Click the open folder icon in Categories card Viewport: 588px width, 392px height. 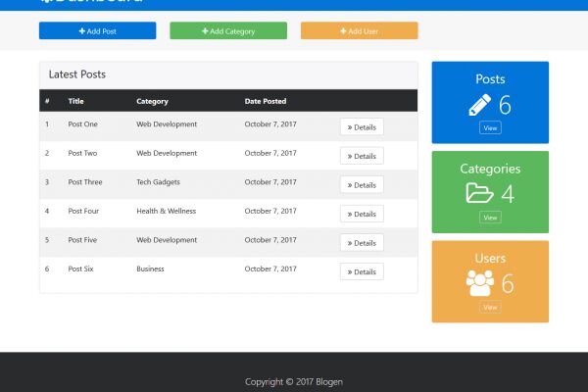click(x=479, y=193)
